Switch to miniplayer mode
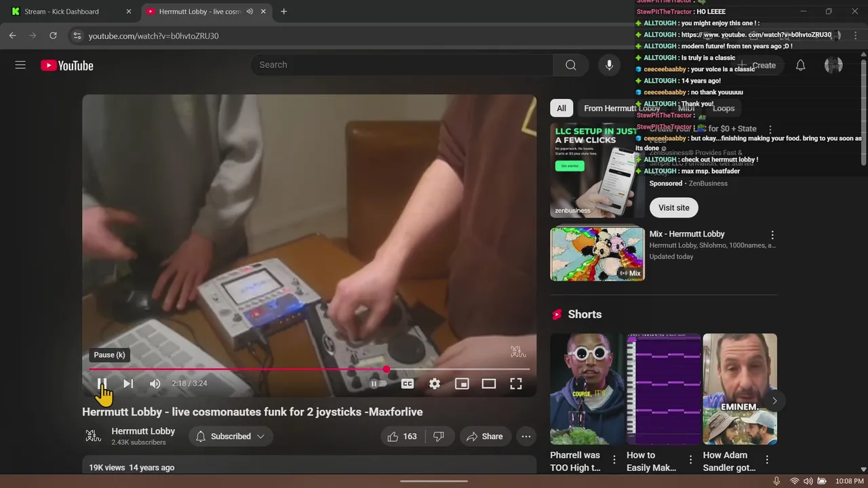The image size is (868, 488). [462, 384]
